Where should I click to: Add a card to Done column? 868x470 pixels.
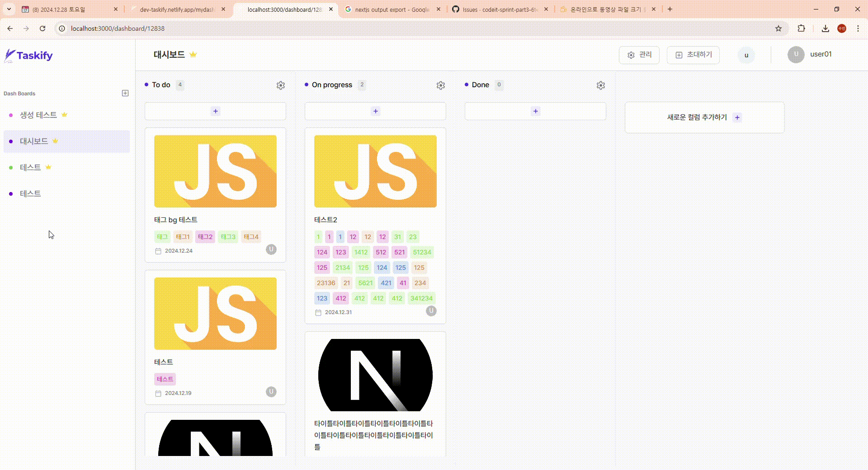coord(535,111)
